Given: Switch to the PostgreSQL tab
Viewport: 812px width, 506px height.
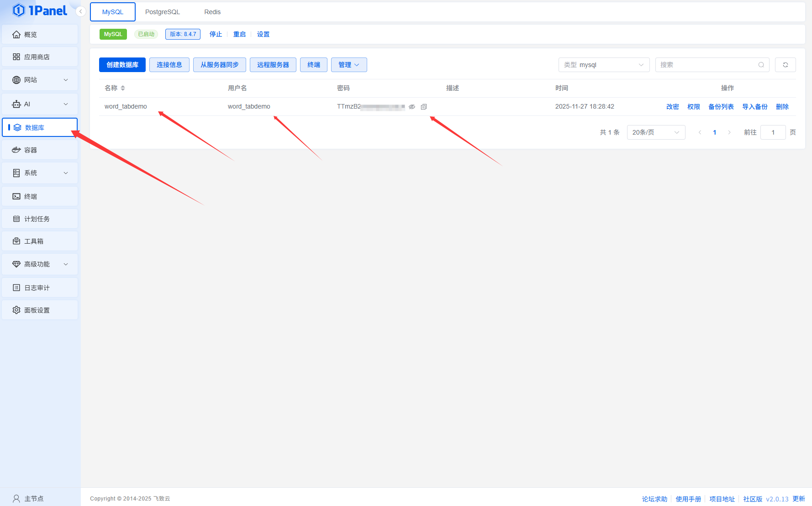Looking at the screenshot, I should click(x=162, y=12).
